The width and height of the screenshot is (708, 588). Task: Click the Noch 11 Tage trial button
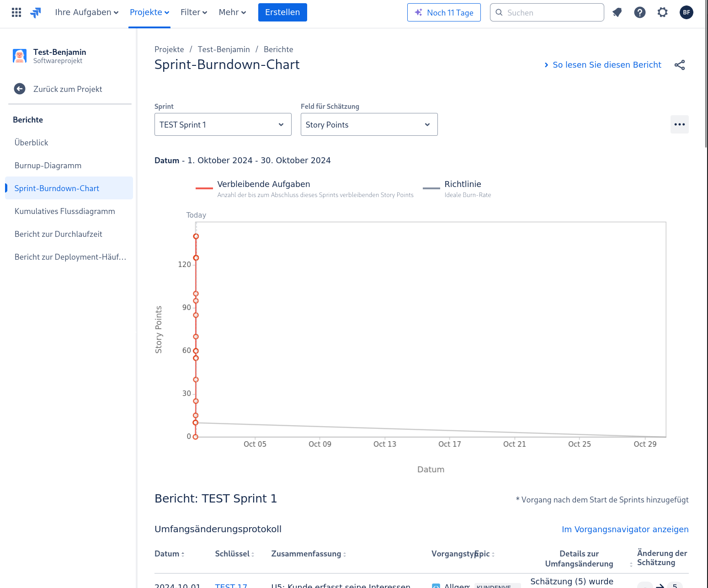(444, 12)
